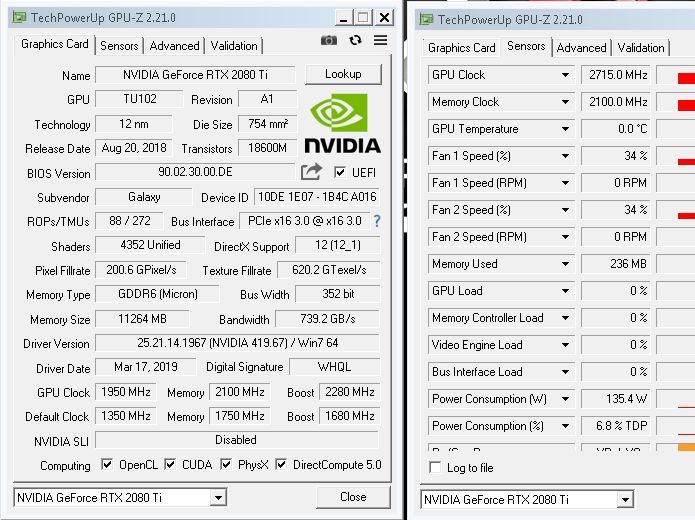Click the 6.8 % TDP value
Image resolution: width=695 pixels, height=520 pixels.
tap(615, 426)
